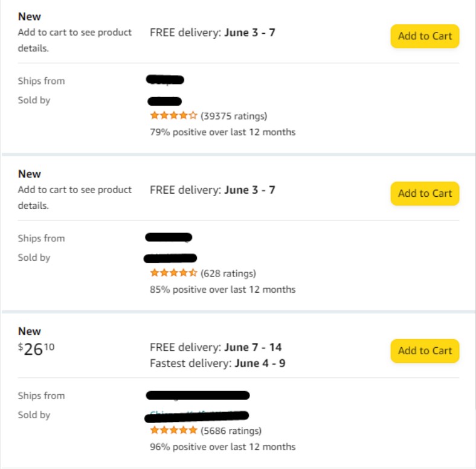Click '79% positive over last 12 months'
The image size is (476, 469).
(222, 132)
